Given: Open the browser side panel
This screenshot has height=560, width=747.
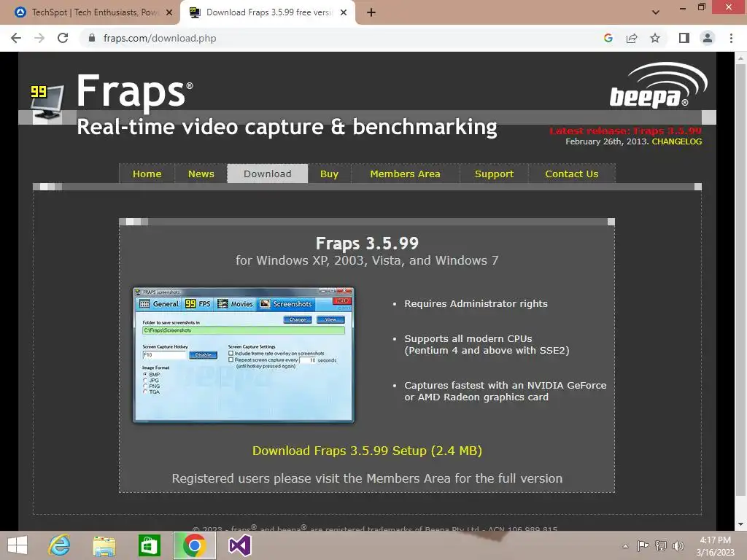Looking at the screenshot, I should point(684,38).
